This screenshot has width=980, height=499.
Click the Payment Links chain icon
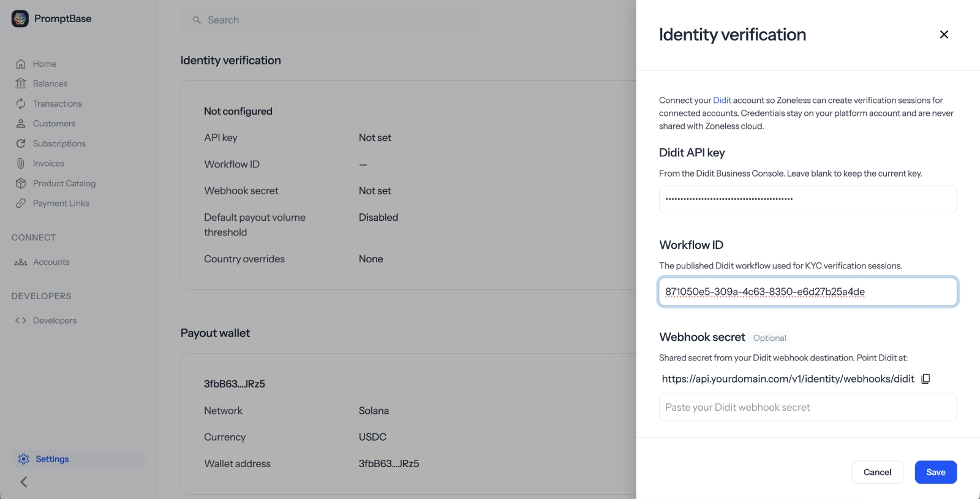(x=21, y=203)
